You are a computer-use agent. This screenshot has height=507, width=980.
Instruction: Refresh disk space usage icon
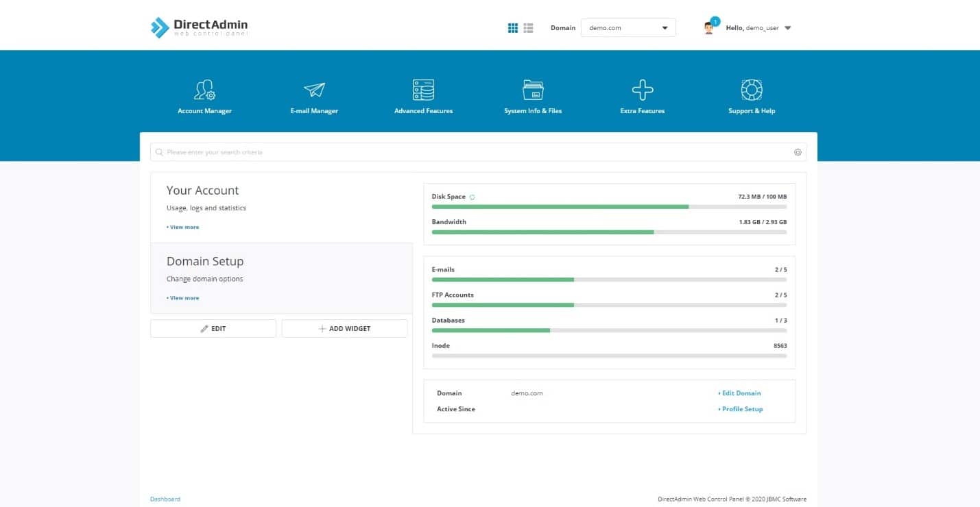tap(473, 197)
